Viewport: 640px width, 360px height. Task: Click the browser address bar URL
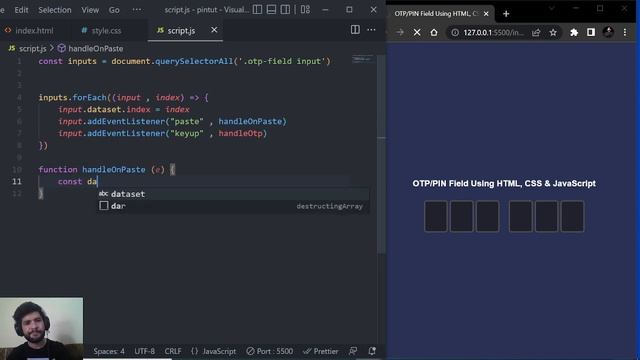pos(493,33)
